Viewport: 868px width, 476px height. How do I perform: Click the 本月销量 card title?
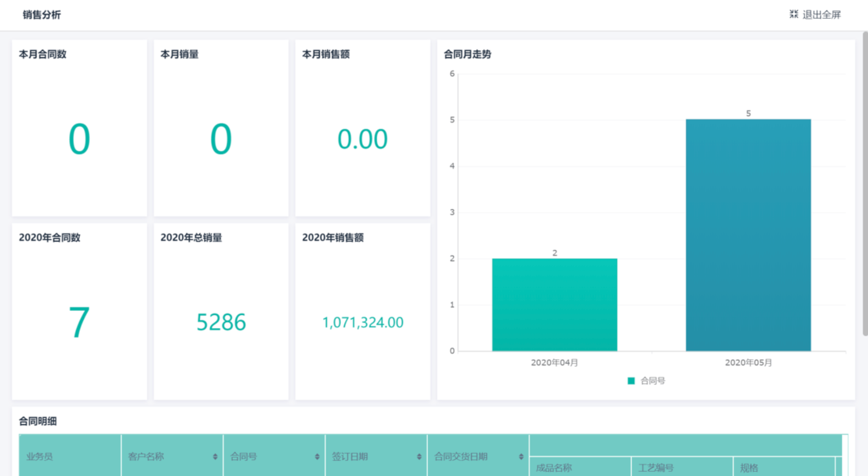pos(180,54)
